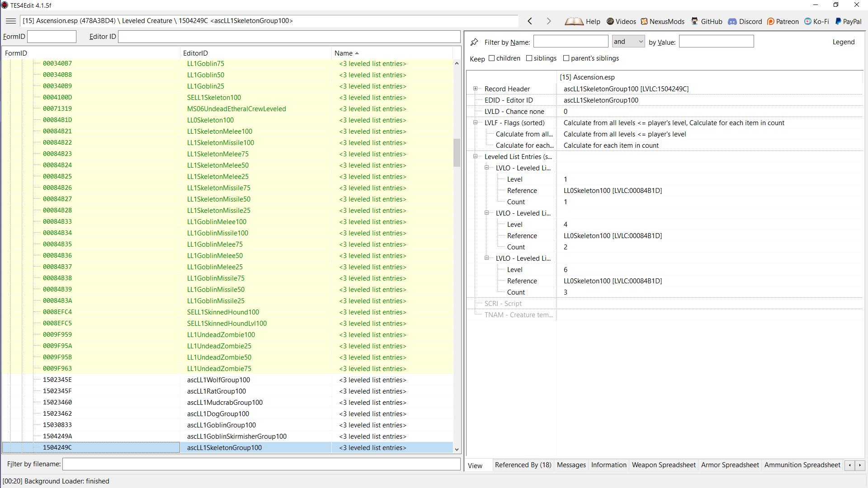This screenshot has width=868, height=488.
Task: Switch to Referenced By (18) tab
Action: [x=523, y=465]
